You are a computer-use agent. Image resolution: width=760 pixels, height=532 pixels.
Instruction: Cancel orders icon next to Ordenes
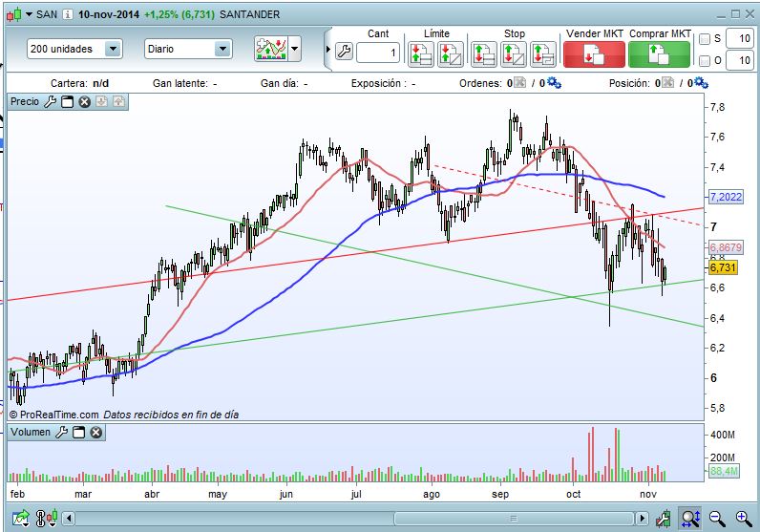[519, 82]
